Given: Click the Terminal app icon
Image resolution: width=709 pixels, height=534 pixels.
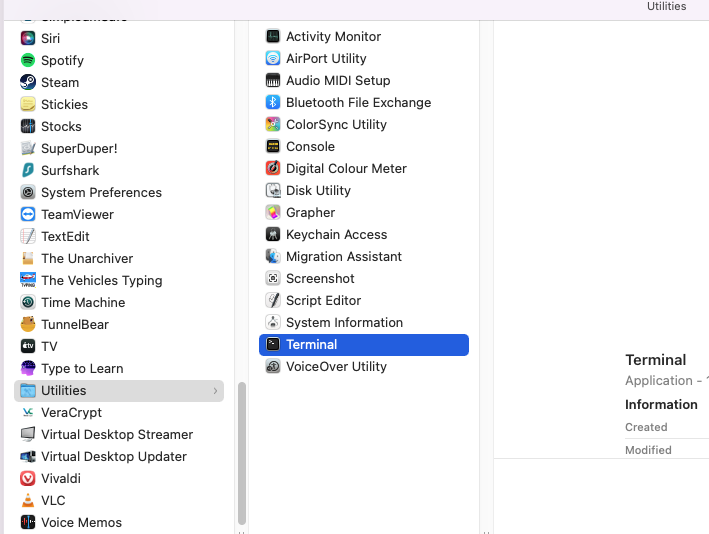Looking at the screenshot, I should click(273, 344).
